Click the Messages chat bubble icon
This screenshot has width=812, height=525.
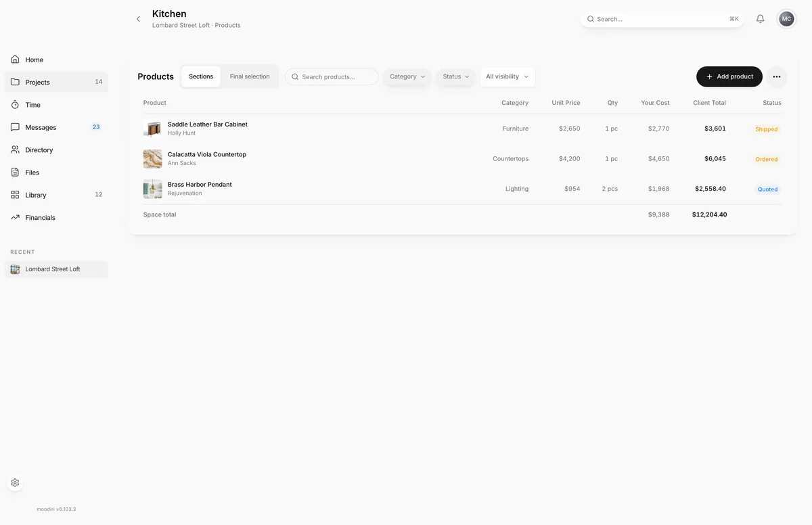tap(15, 127)
